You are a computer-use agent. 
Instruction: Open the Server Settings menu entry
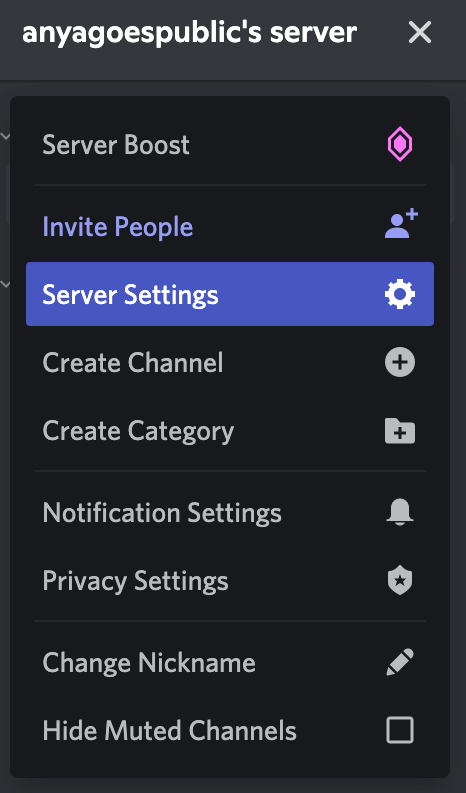[230, 294]
